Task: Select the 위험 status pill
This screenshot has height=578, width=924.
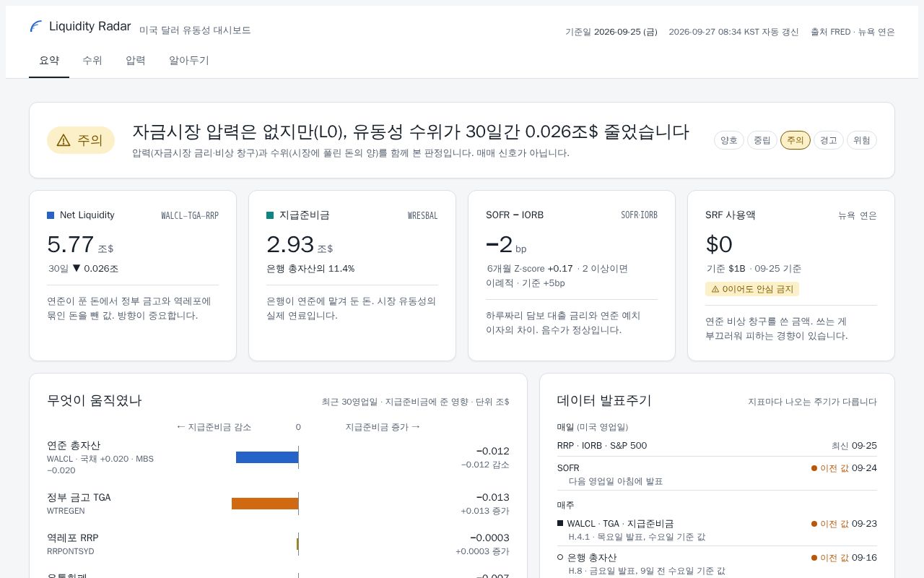Action: tap(862, 140)
